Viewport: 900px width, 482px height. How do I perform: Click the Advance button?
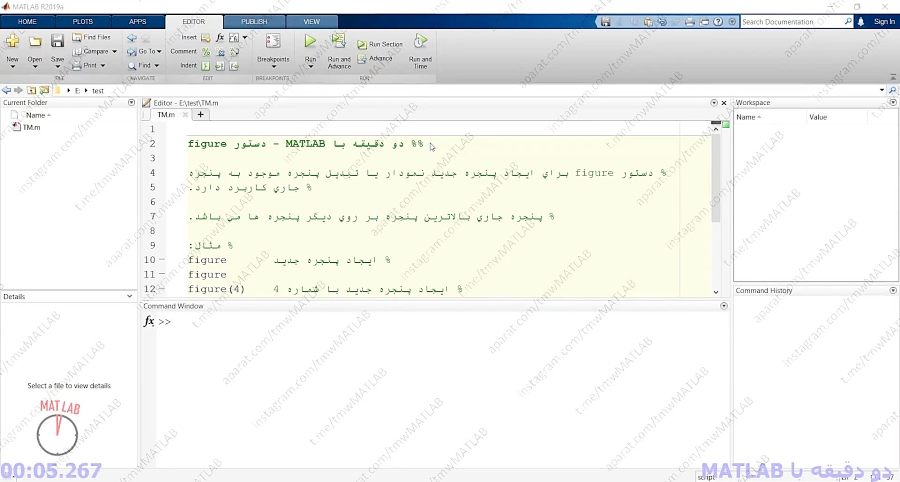pyautogui.click(x=374, y=59)
